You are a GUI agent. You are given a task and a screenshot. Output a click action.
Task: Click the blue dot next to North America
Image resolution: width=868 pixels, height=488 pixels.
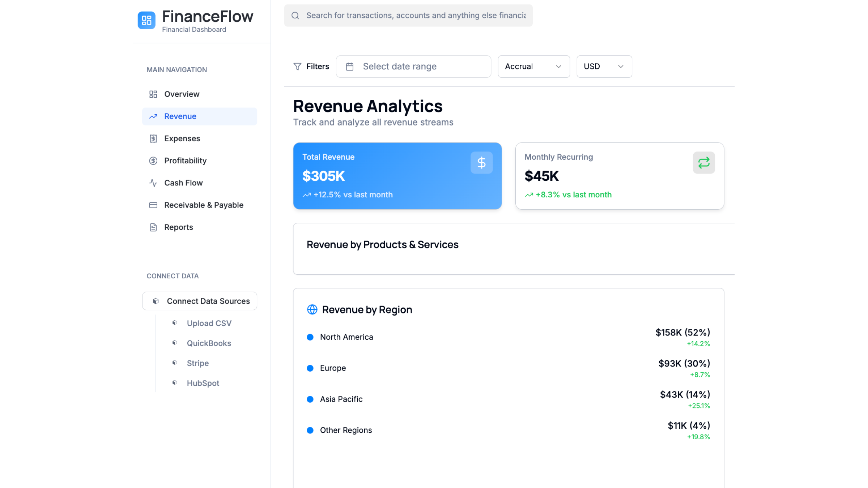(x=310, y=337)
